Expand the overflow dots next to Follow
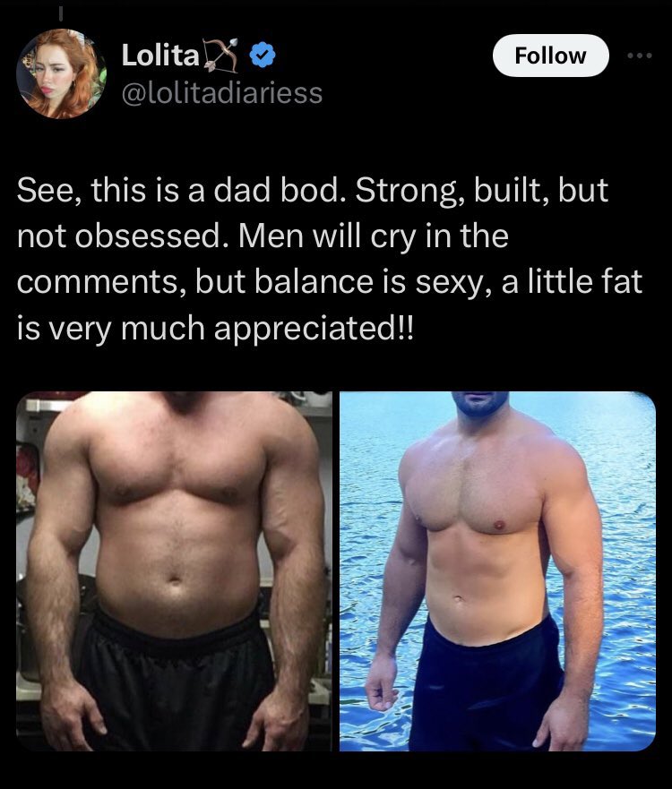 pos(640,56)
